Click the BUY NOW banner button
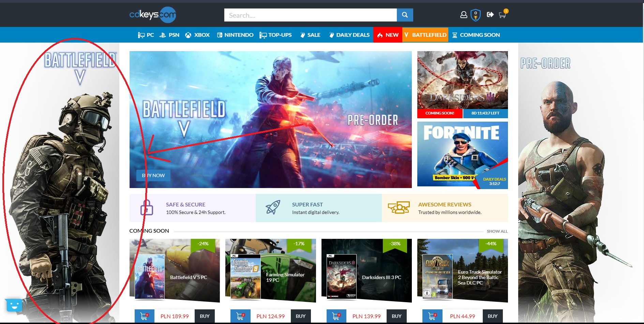The image size is (644, 324). coord(153,175)
